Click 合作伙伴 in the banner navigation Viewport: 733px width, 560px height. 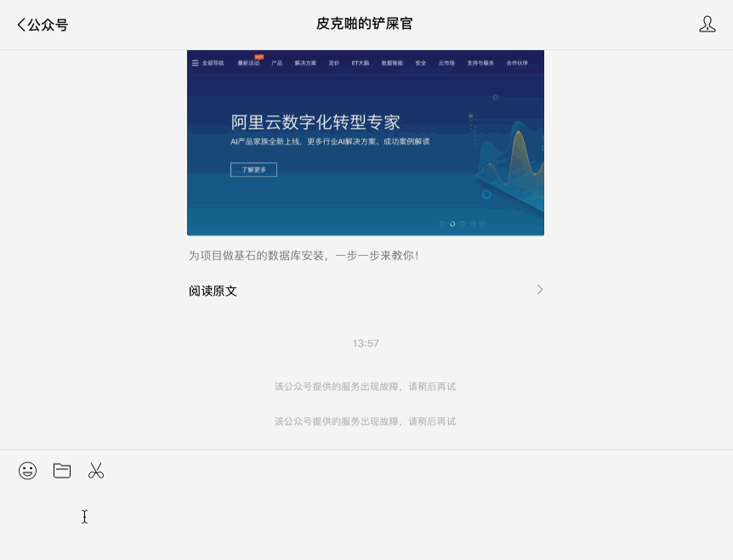(517, 63)
